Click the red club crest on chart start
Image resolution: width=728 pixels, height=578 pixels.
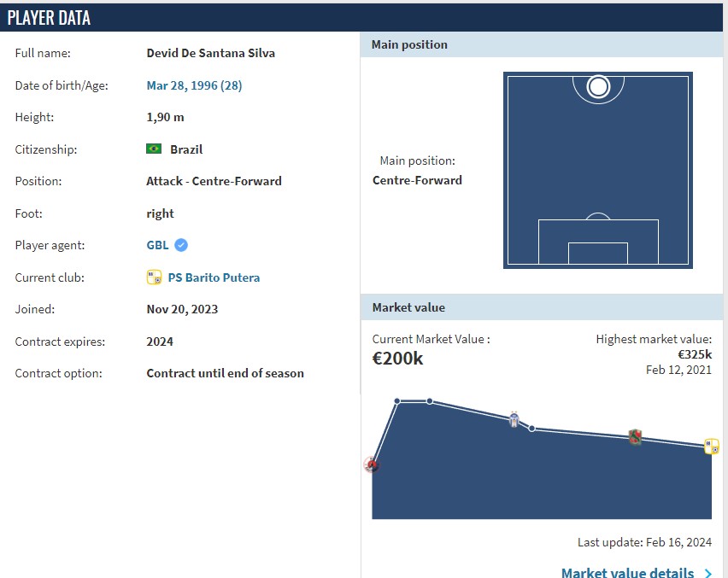(371, 464)
